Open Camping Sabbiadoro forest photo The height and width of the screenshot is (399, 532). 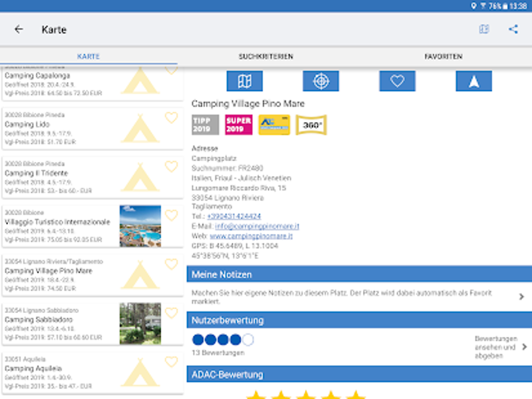point(140,324)
